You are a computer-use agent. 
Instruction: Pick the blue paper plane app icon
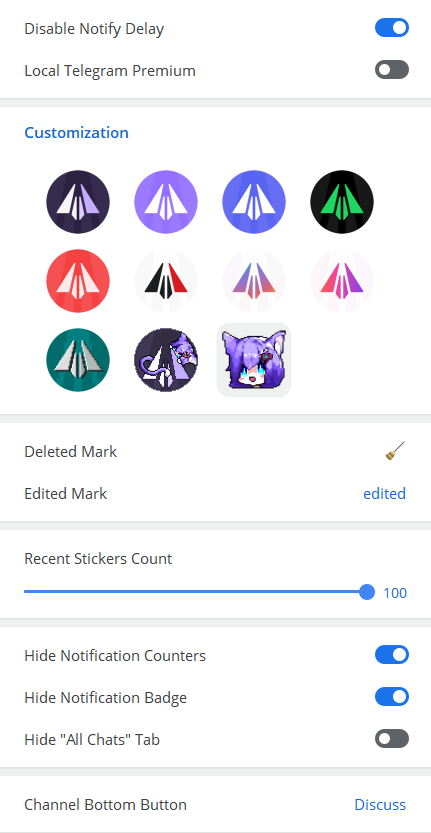[254, 202]
